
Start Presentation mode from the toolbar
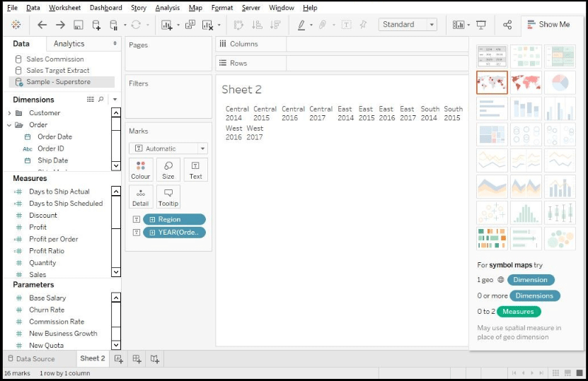pos(481,25)
